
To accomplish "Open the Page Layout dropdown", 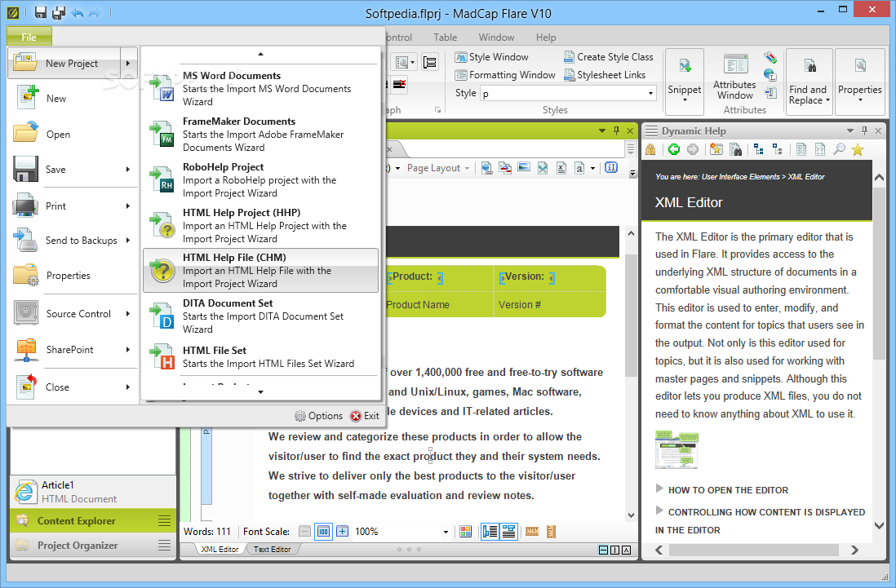I will (437, 168).
